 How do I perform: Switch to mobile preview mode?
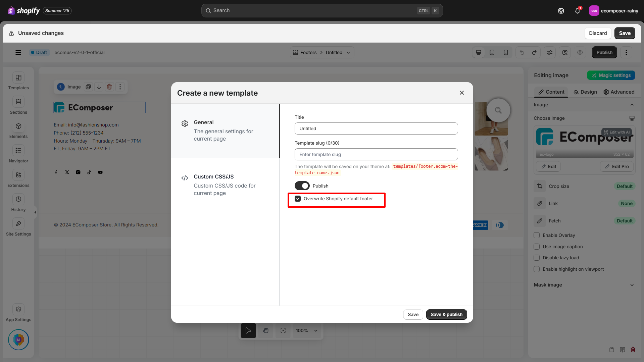[x=506, y=52]
